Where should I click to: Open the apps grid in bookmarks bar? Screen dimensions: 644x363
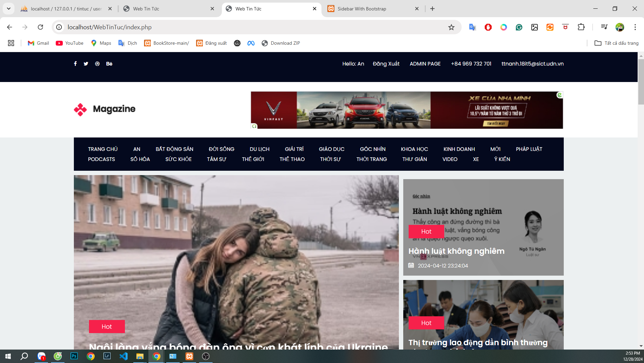pos(11,43)
